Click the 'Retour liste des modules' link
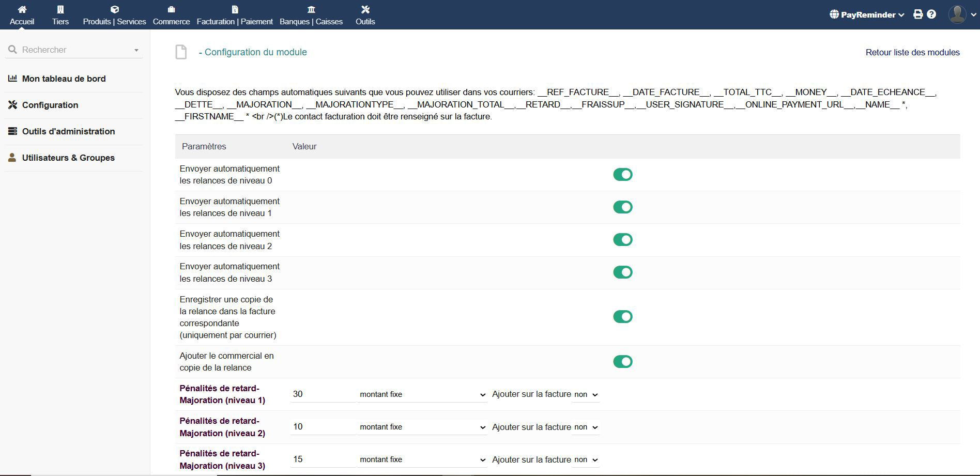 (912, 52)
